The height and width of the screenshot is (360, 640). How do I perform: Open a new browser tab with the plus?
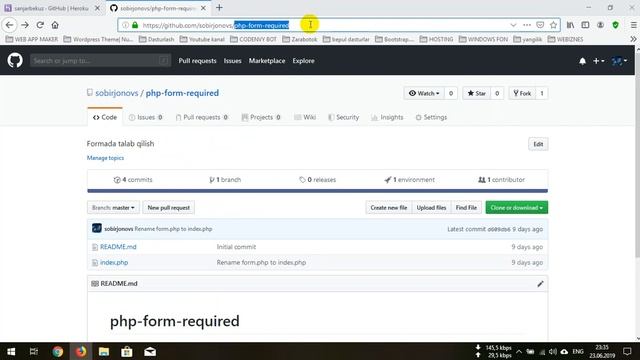[x=219, y=8]
